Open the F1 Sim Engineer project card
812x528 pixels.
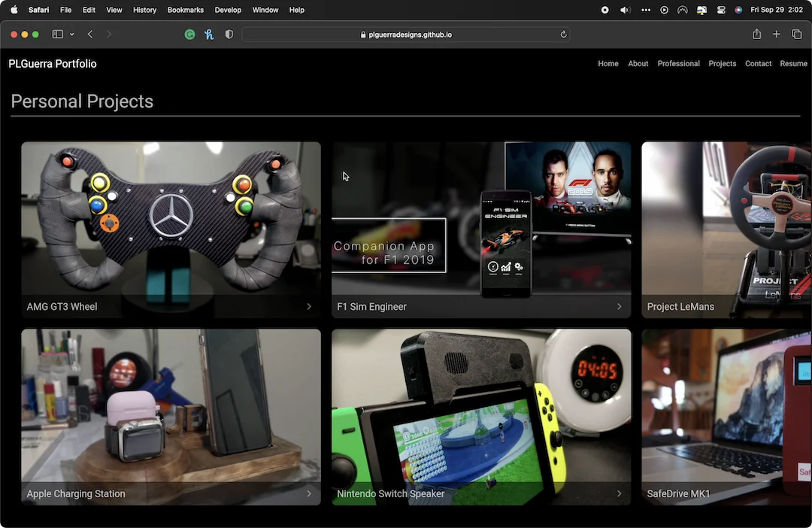pos(481,229)
